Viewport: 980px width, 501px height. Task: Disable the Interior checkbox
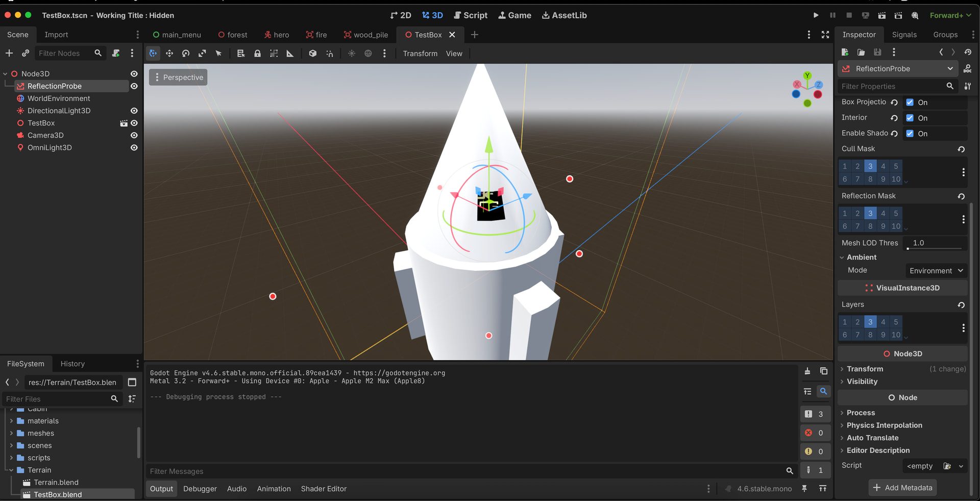(910, 118)
